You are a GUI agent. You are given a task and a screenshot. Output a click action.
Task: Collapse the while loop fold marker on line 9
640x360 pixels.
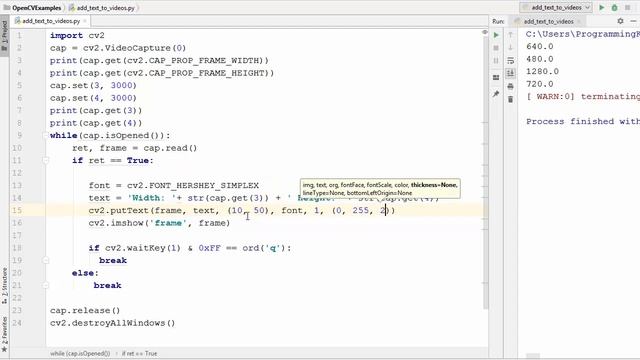(x=45, y=136)
